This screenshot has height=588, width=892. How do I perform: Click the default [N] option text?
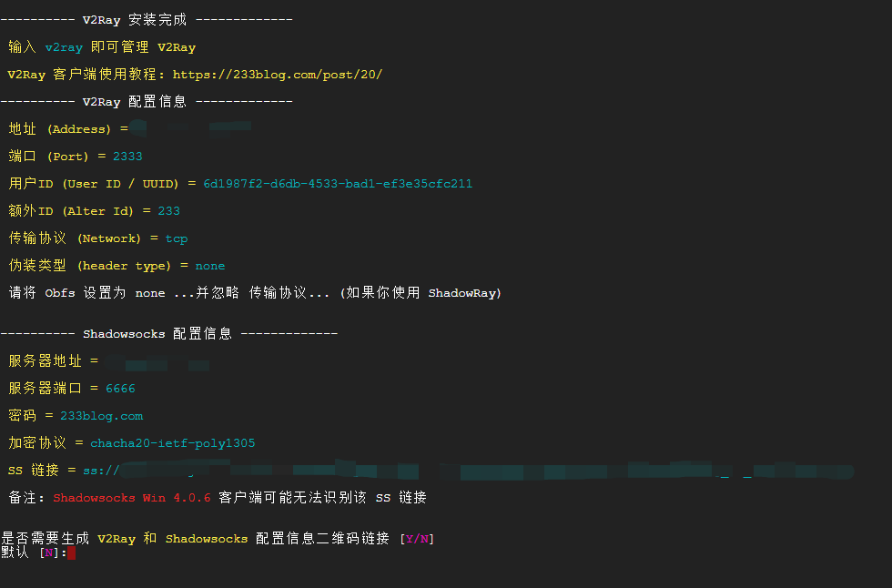point(48,553)
